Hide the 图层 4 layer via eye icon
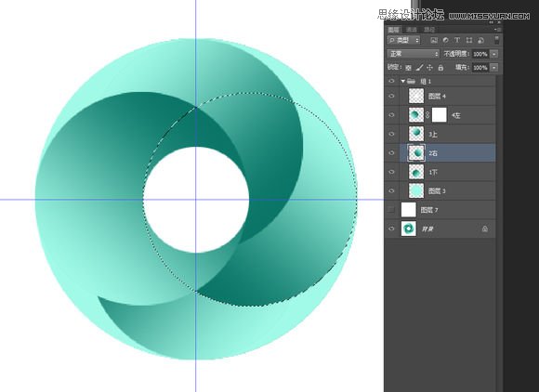Image resolution: width=539 pixels, height=392 pixels. tap(391, 97)
